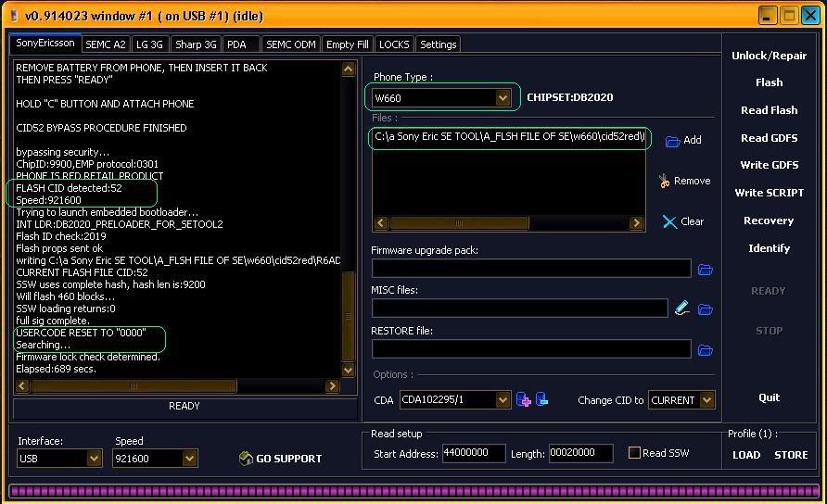Click the Files list scrollbar left arrow
Image resolution: width=827 pixels, height=504 pixels.
pyautogui.click(x=381, y=223)
